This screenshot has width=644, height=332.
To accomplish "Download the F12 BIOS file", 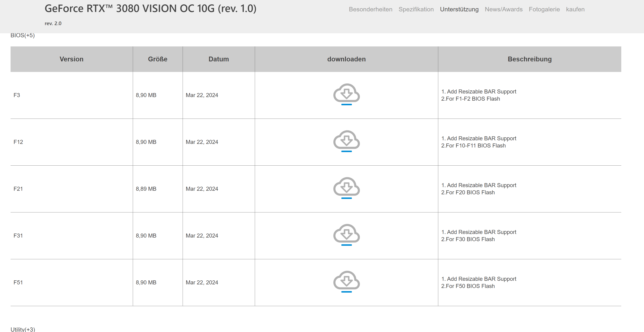I will point(346,141).
